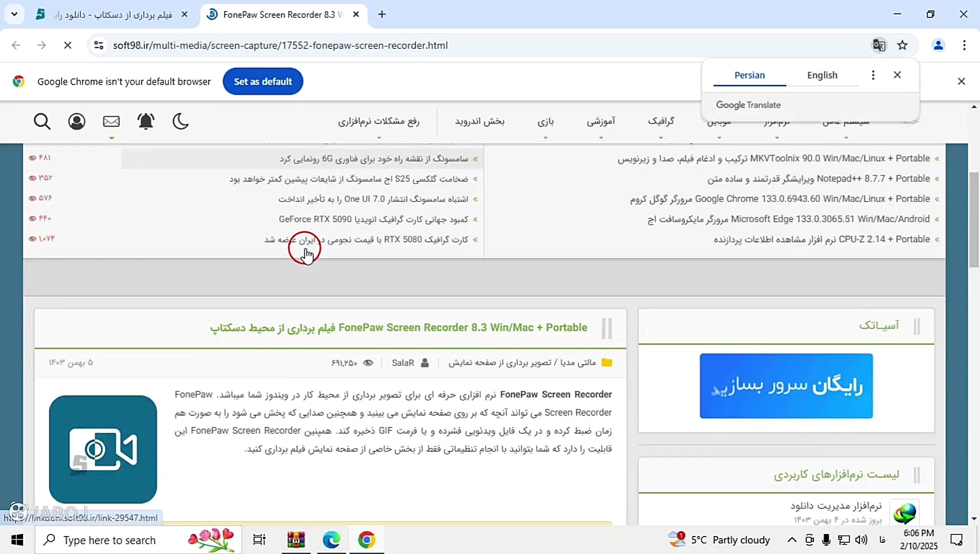Select Persian in the translate popup
980x554 pixels.
tap(749, 75)
